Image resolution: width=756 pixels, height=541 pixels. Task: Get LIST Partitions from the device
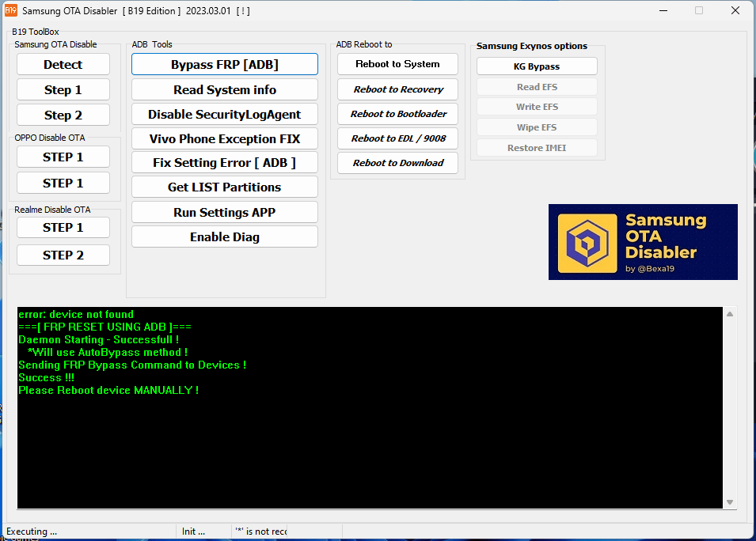tap(224, 187)
